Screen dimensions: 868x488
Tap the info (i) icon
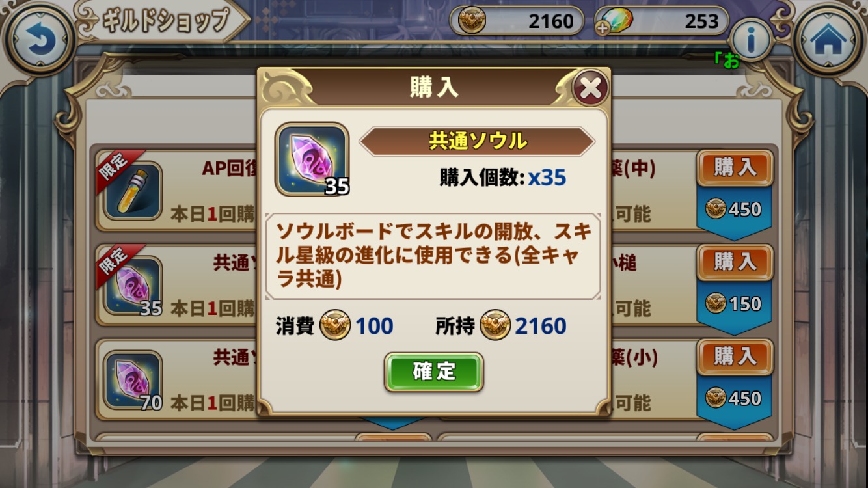751,41
